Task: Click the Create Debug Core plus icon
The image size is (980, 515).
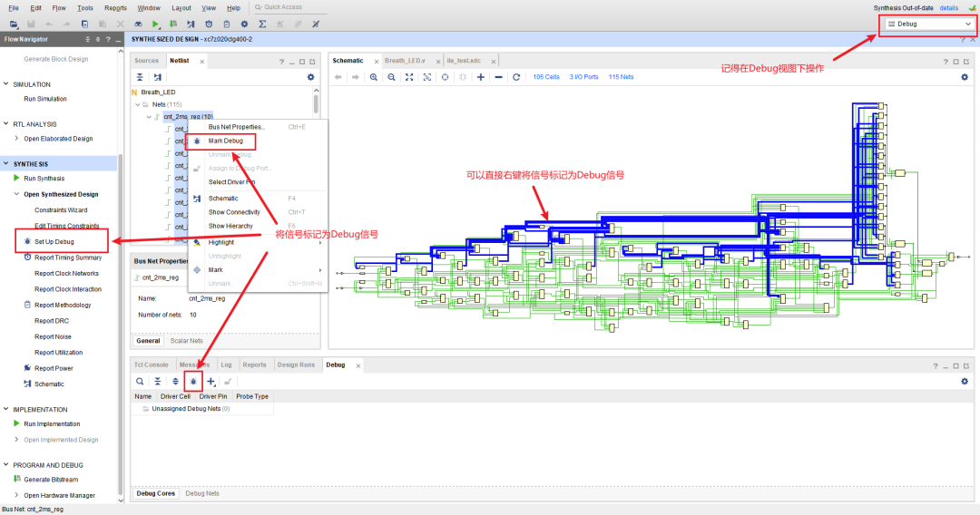Action: 211,382
